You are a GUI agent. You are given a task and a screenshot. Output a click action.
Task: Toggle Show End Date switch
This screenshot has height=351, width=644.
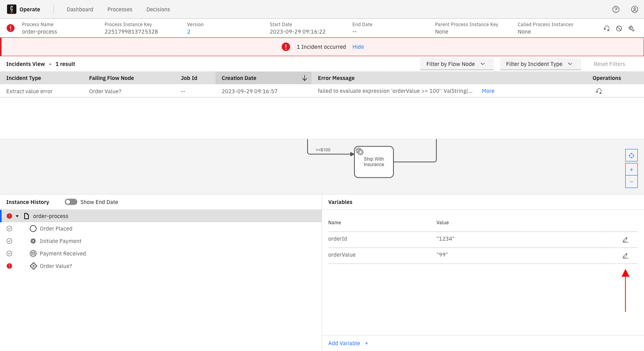click(71, 202)
